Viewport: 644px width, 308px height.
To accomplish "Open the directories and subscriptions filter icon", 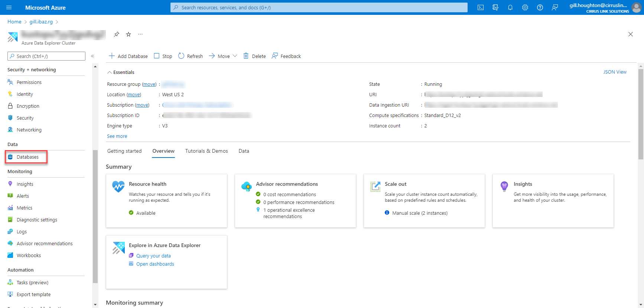I will click(x=495, y=7).
